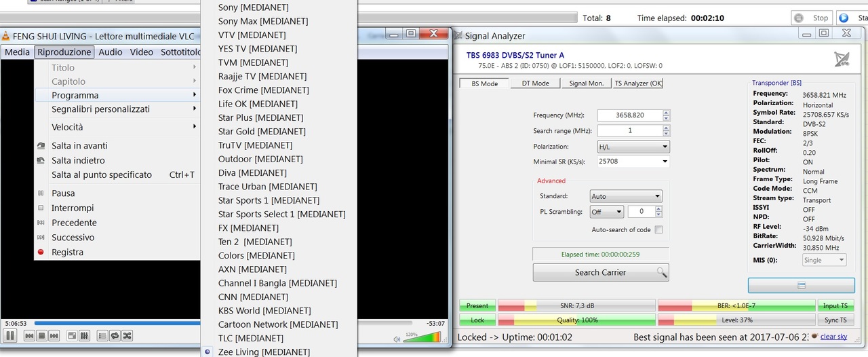Select Cartoon Network [MEDIANET] program
This screenshot has width=868, height=357.
click(x=279, y=324)
